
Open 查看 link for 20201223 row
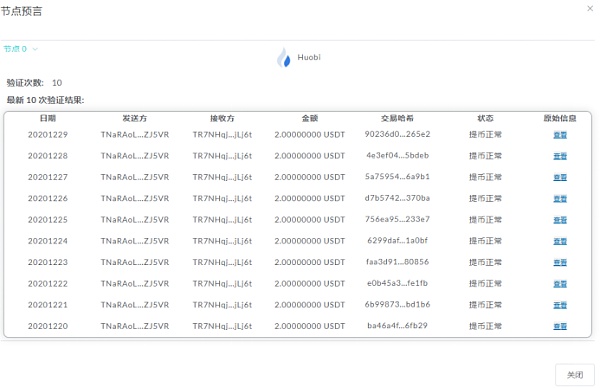[x=560, y=262]
